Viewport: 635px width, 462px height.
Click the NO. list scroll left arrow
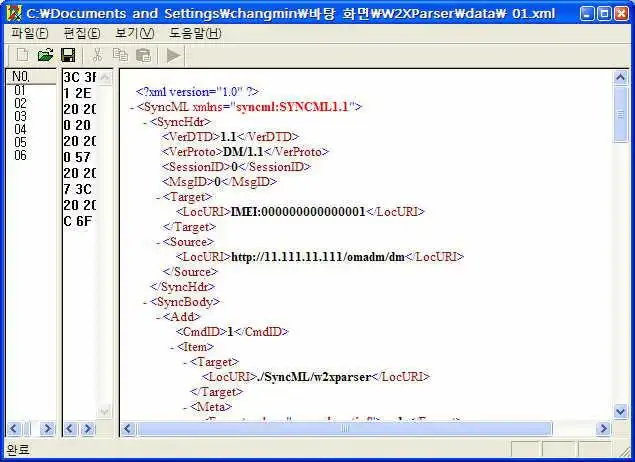[x=14, y=428]
